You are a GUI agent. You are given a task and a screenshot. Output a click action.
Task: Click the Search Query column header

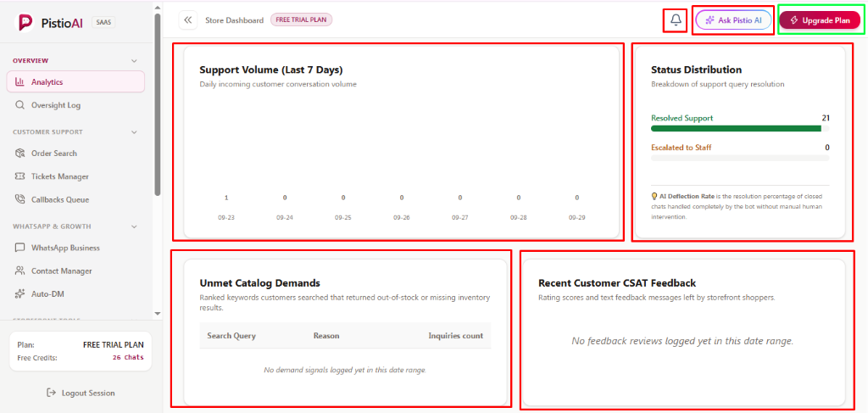231,336
